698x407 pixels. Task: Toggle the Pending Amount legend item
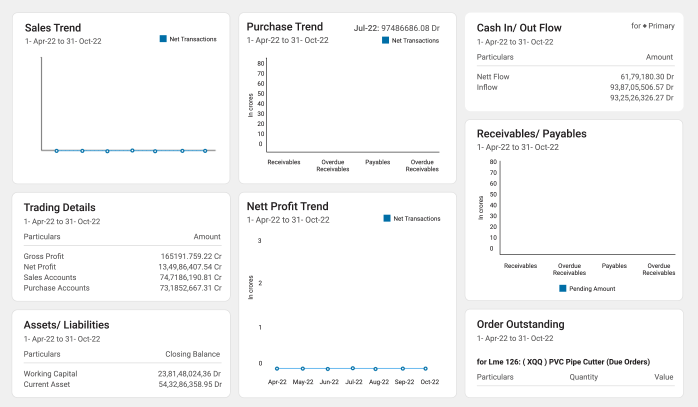(x=562, y=288)
